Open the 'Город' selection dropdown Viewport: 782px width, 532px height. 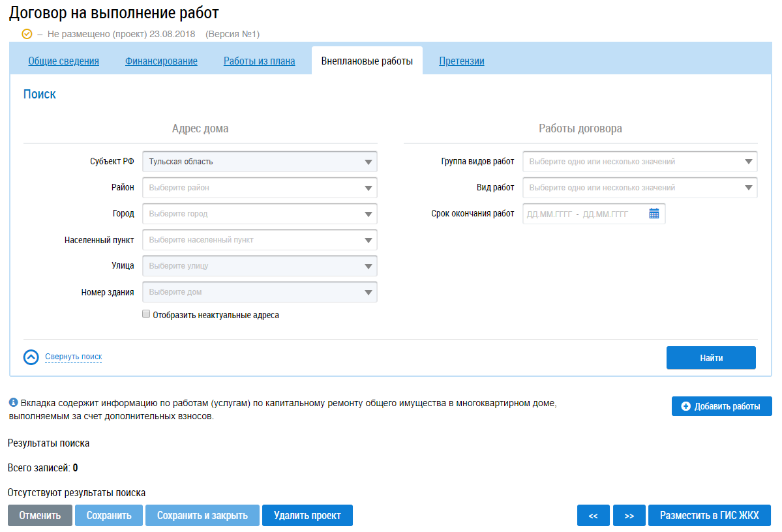pyautogui.click(x=368, y=214)
